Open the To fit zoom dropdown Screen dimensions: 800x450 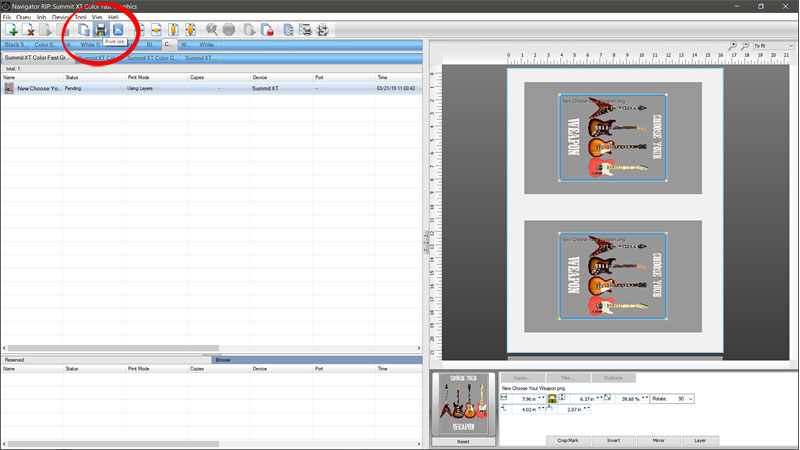coord(773,45)
